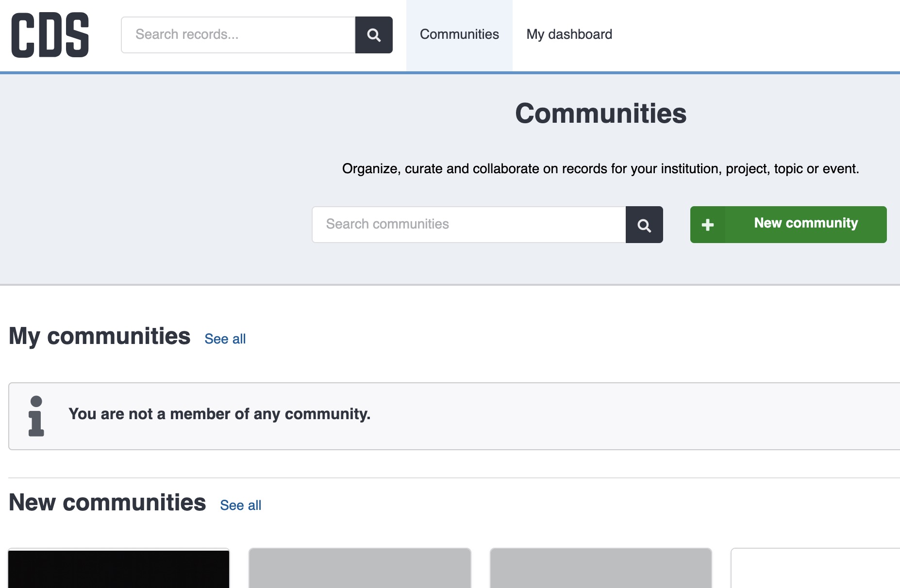Open the first community card with black image
This screenshot has height=588, width=900.
pyautogui.click(x=119, y=568)
